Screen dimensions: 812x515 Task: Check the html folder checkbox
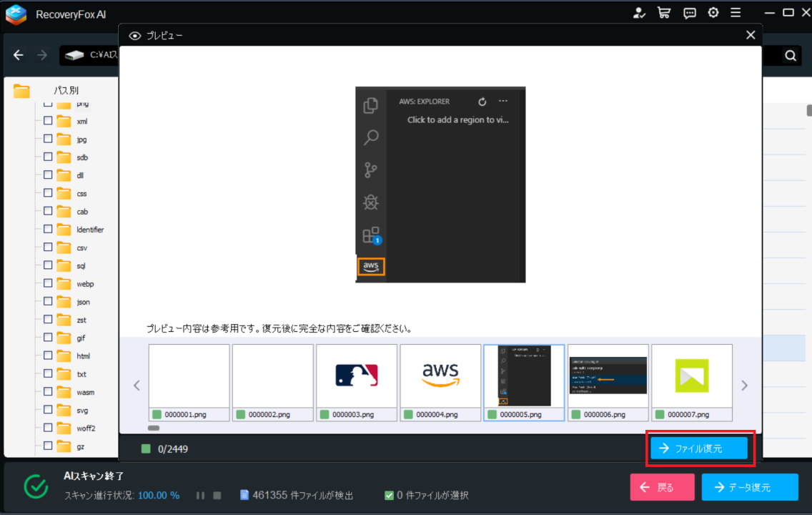click(48, 355)
